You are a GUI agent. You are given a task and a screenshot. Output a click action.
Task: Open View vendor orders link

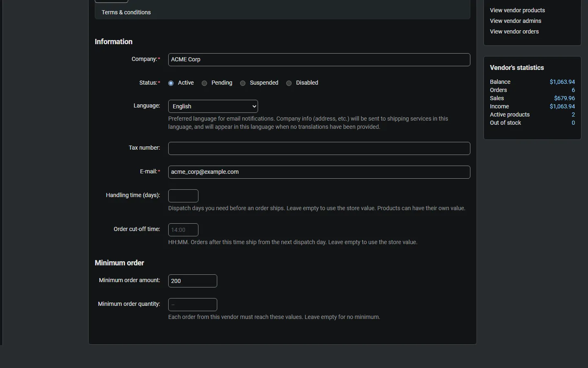[x=514, y=31]
